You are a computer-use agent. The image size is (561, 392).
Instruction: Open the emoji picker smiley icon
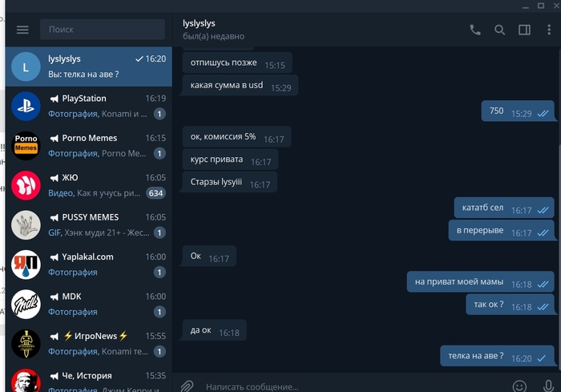pyautogui.click(x=519, y=386)
